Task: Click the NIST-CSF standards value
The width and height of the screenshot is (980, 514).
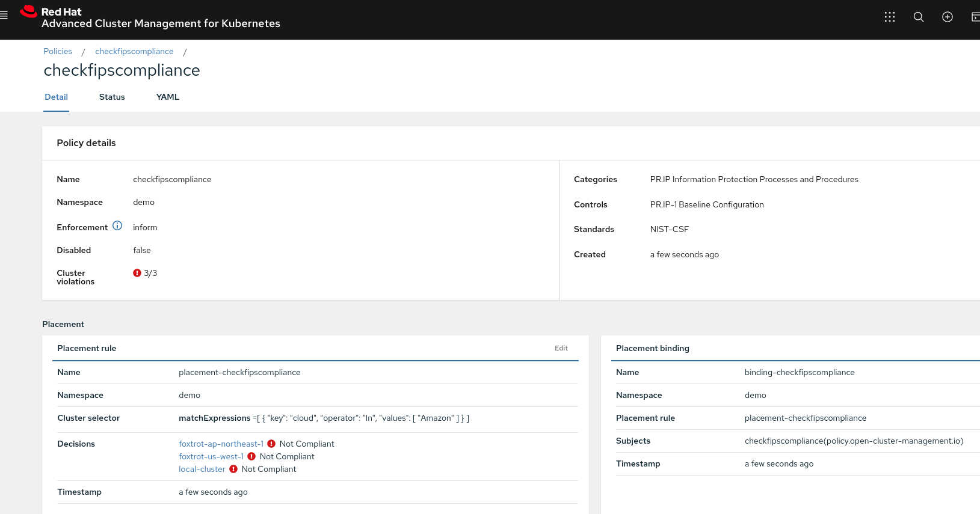Action: [670, 229]
